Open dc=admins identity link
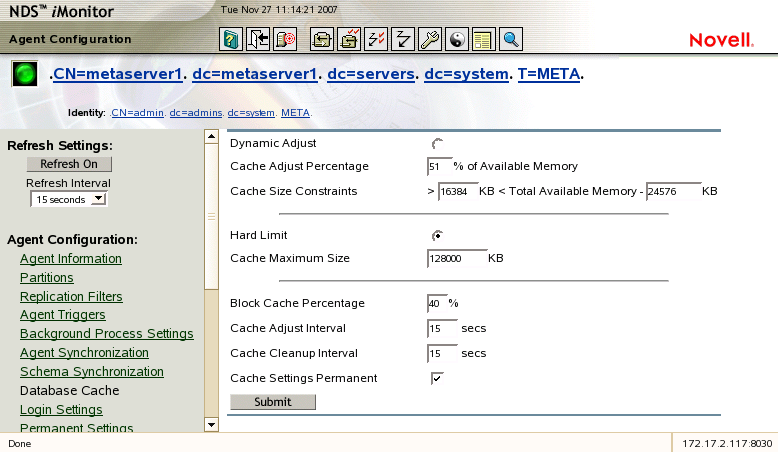778x452 pixels. pyautogui.click(x=196, y=113)
